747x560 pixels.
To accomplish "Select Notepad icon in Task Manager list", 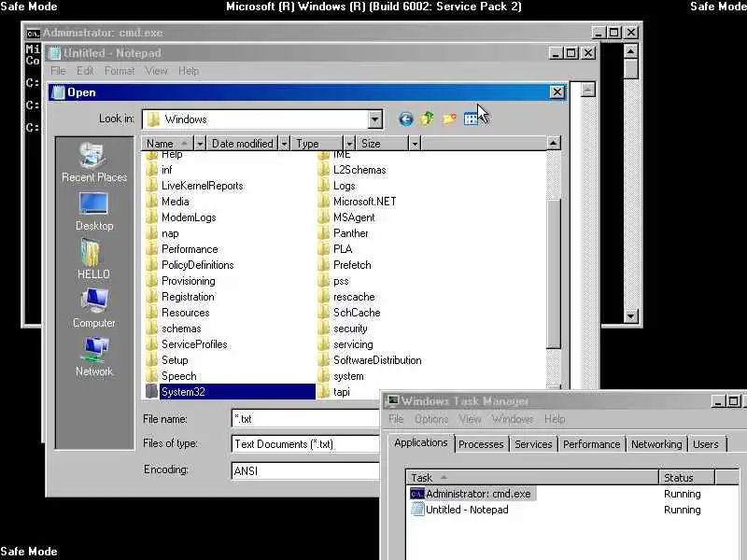I will tap(417, 509).
